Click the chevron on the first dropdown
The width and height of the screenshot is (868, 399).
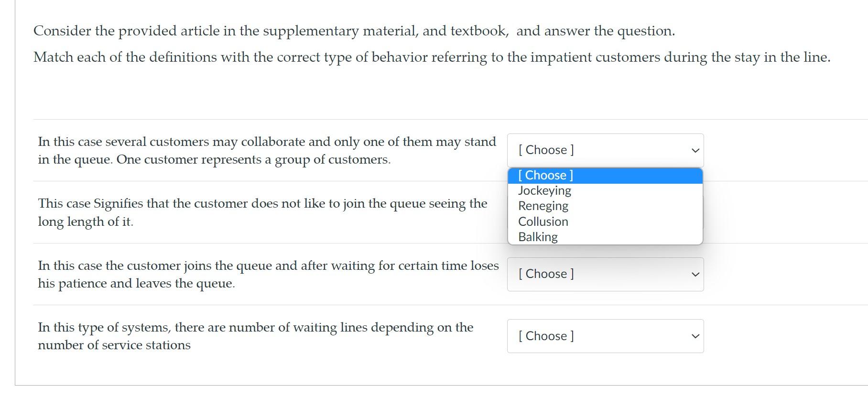pos(695,150)
